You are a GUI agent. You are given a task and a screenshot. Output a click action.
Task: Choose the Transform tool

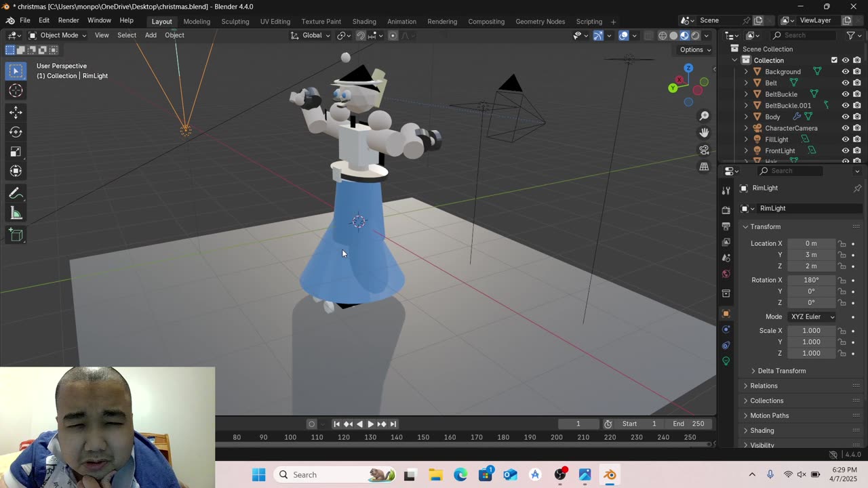coord(16,171)
